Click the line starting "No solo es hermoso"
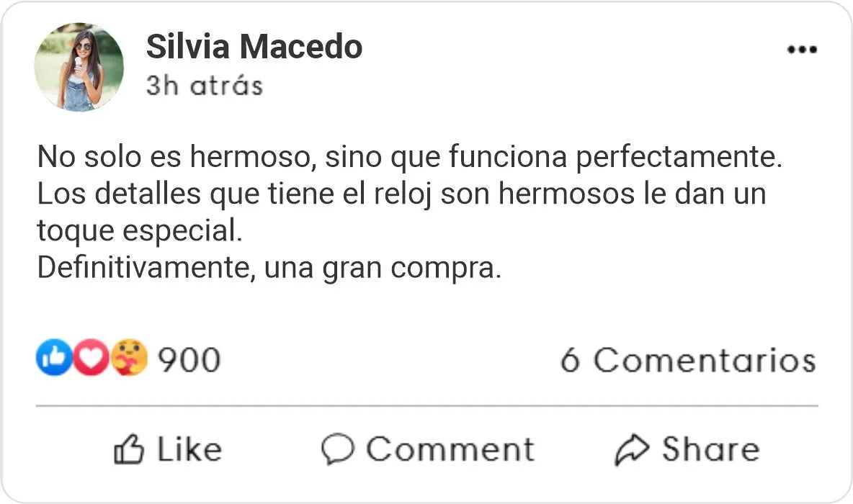 (408, 158)
